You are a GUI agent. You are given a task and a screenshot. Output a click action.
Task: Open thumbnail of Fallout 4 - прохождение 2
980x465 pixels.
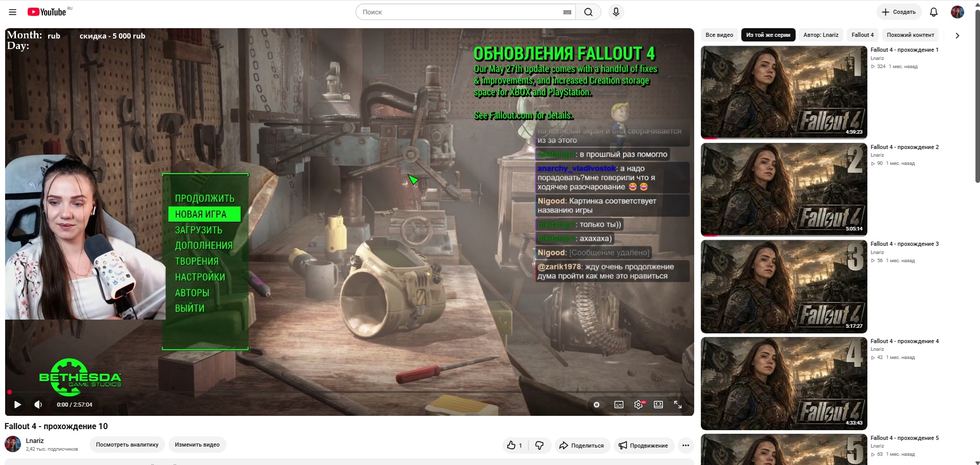point(784,189)
